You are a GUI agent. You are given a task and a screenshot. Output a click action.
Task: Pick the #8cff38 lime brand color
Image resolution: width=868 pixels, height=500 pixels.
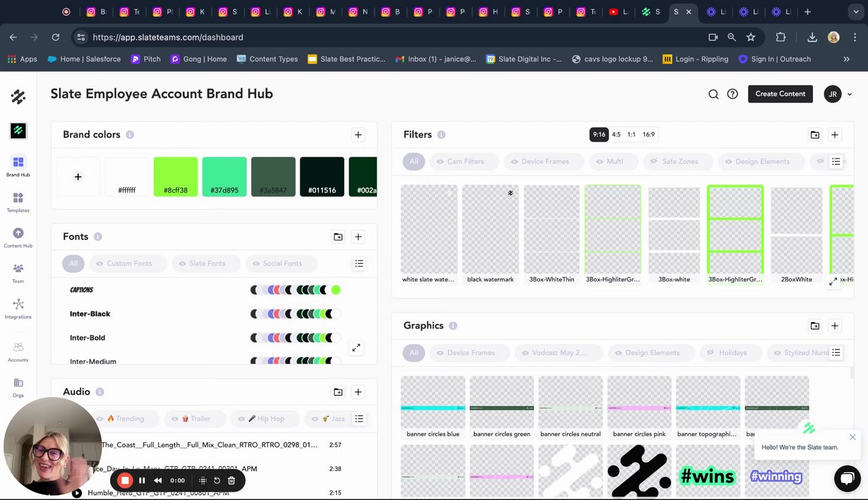point(176,177)
